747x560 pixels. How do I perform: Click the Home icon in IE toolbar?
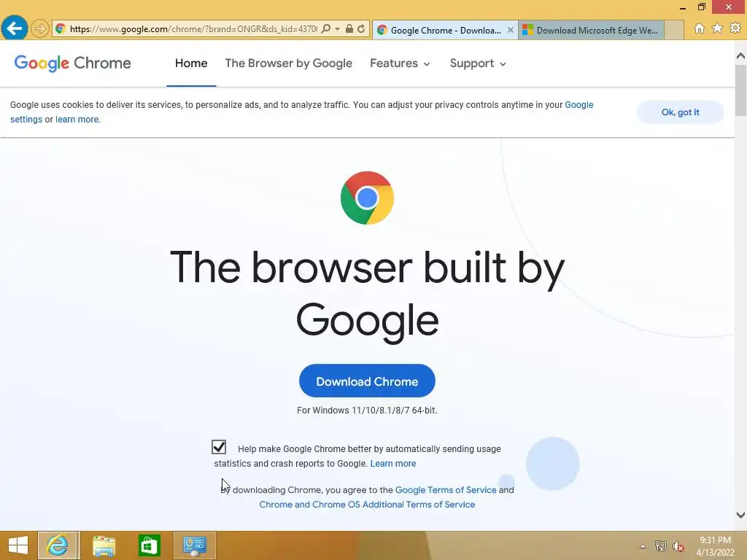[x=700, y=28]
